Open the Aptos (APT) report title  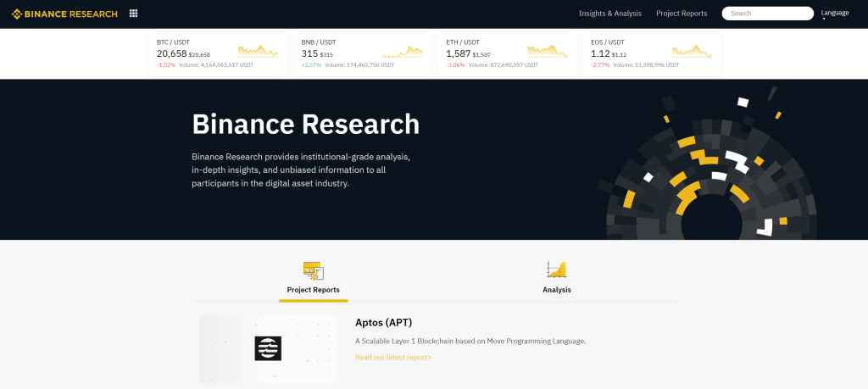pos(384,323)
